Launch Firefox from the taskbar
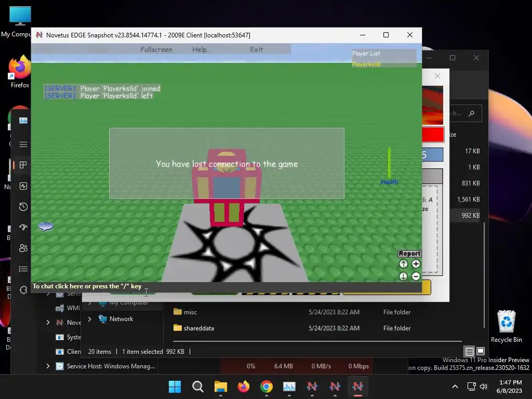Screen dimensions: 532x399 click(243, 387)
